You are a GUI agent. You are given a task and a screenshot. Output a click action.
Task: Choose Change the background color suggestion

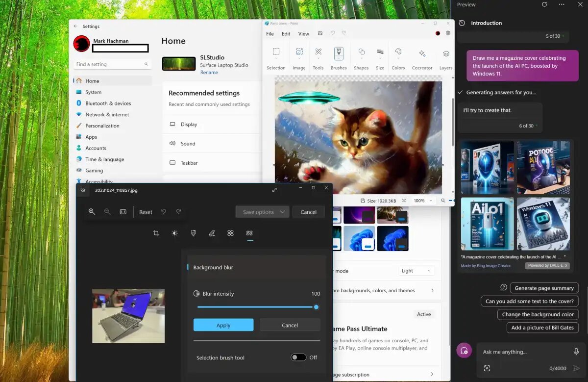click(x=538, y=314)
